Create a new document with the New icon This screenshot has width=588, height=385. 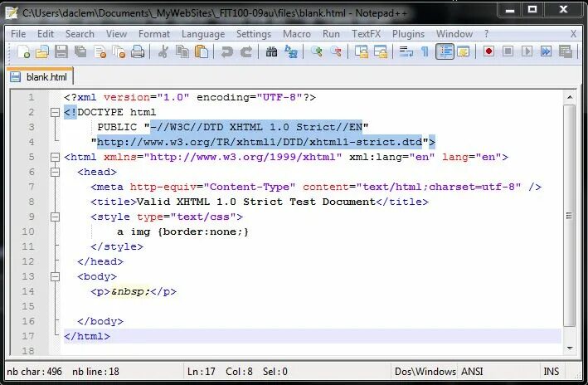(23, 51)
